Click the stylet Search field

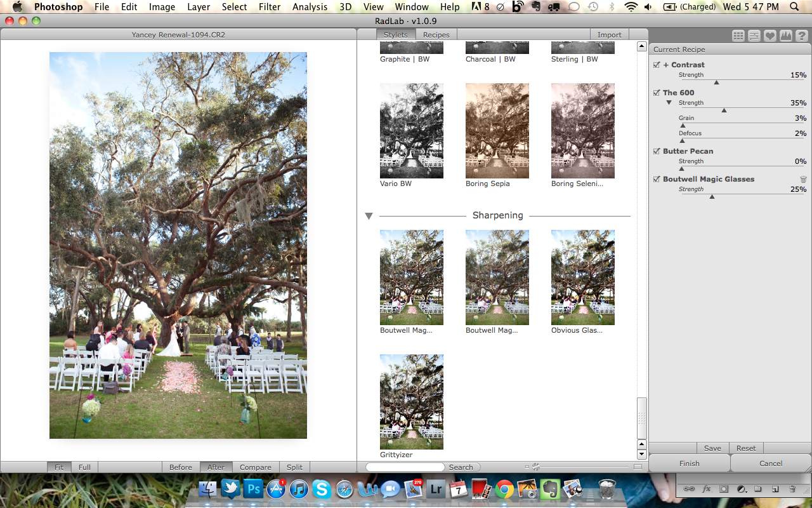(405, 467)
